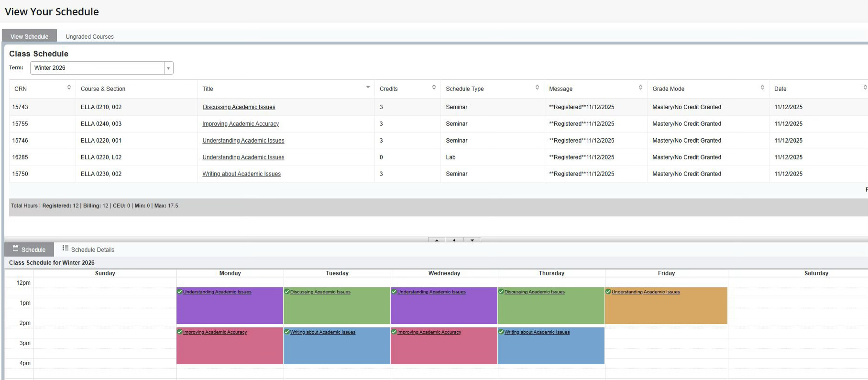Open Discussing Academic Issues link in table

tap(239, 107)
